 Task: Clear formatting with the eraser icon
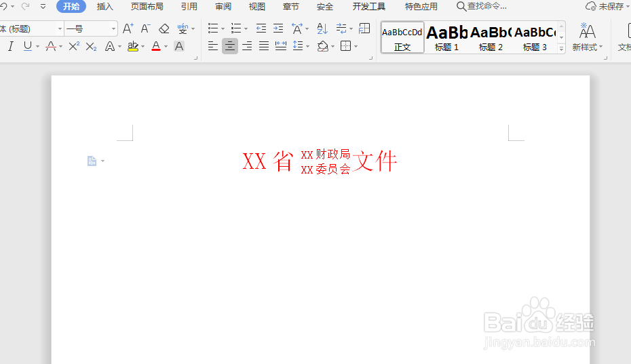pos(164,28)
